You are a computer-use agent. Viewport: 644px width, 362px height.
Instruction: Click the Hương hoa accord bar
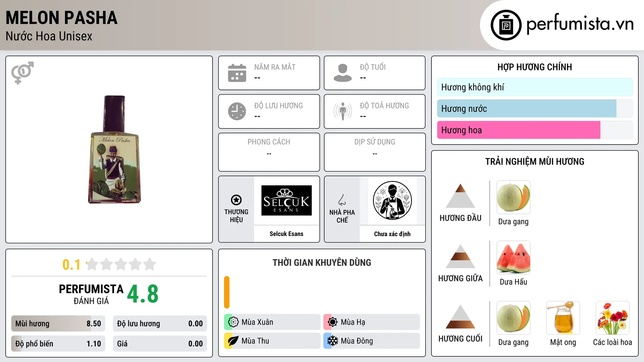click(535, 130)
